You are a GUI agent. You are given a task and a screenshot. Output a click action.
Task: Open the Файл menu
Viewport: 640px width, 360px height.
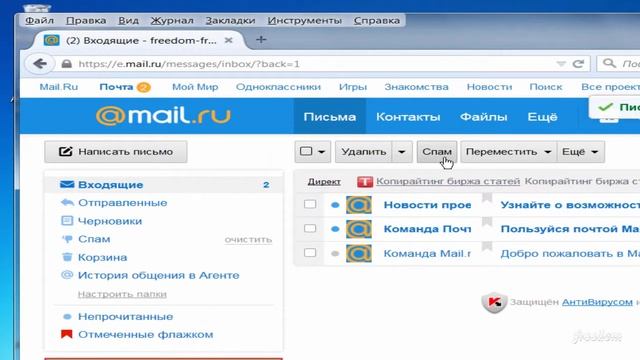(39, 20)
